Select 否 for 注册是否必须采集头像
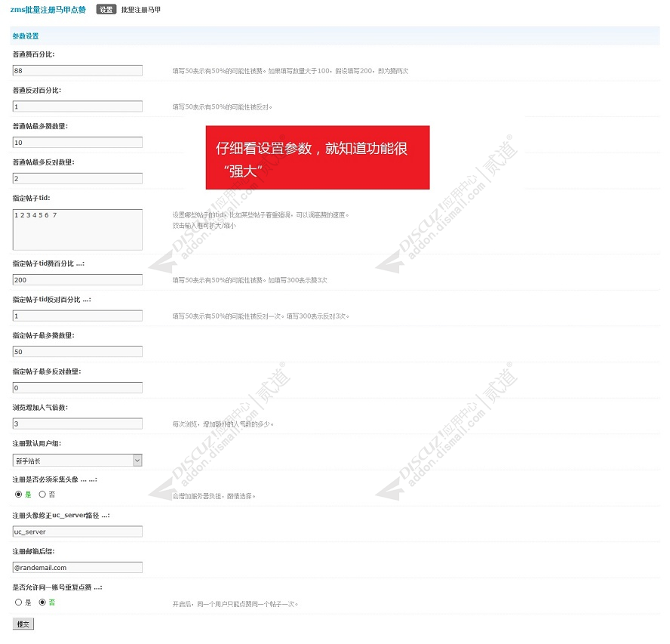 coord(42,495)
